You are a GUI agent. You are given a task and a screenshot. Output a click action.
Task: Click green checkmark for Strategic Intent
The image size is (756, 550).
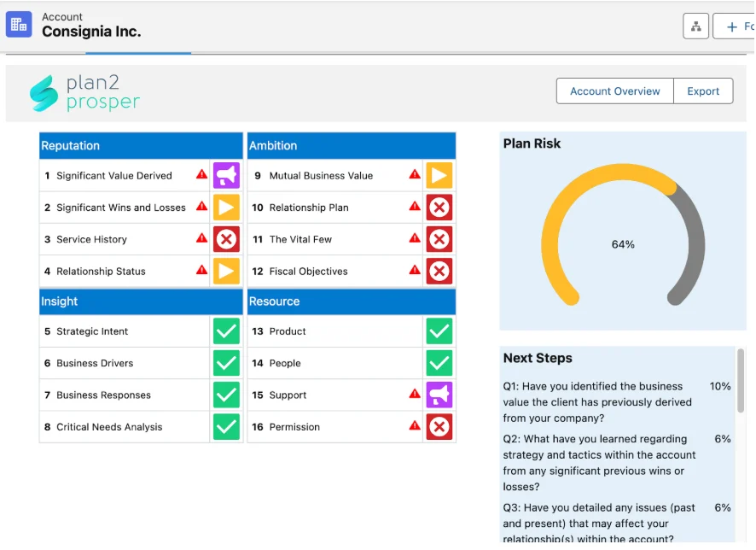pos(226,331)
